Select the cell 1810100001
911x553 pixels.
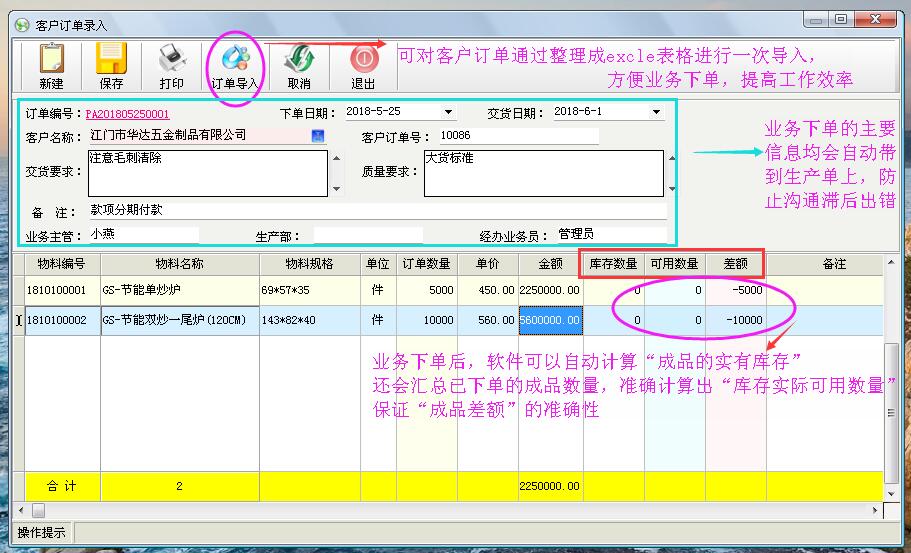62,290
